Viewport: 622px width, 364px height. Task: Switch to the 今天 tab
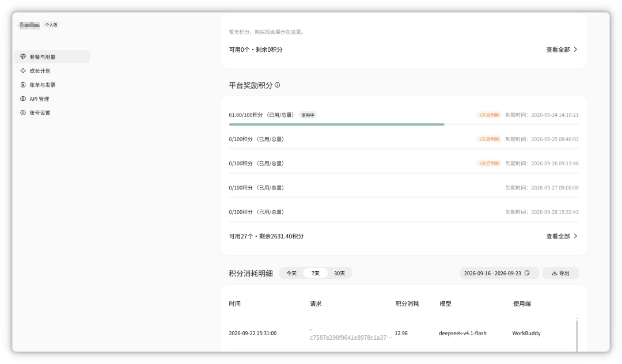291,273
